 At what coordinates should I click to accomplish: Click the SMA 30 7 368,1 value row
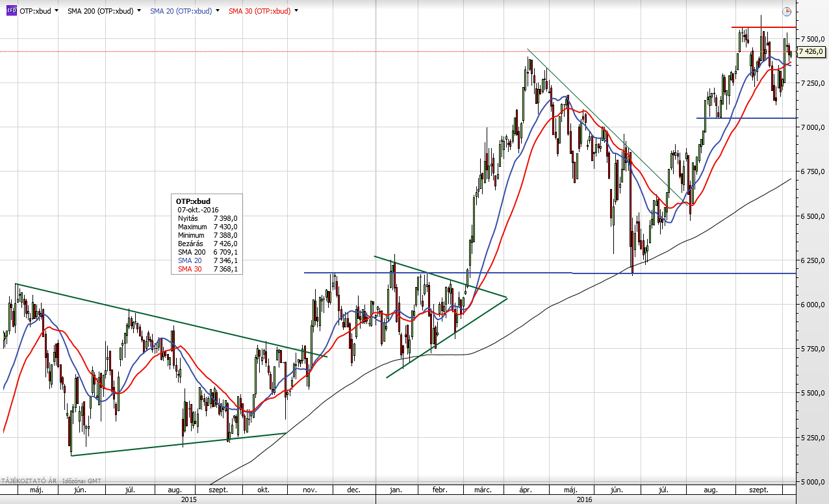tap(207, 269)
